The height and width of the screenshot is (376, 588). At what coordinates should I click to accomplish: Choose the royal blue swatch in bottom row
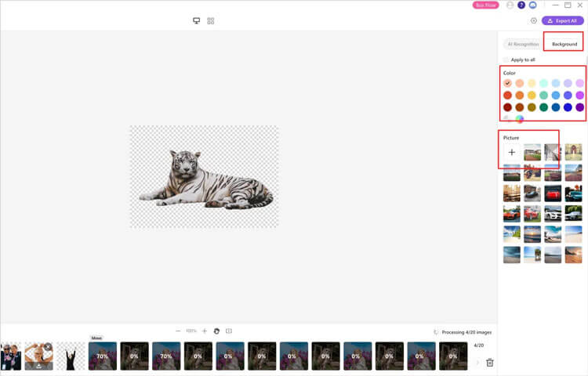click(x=568, y=107)
